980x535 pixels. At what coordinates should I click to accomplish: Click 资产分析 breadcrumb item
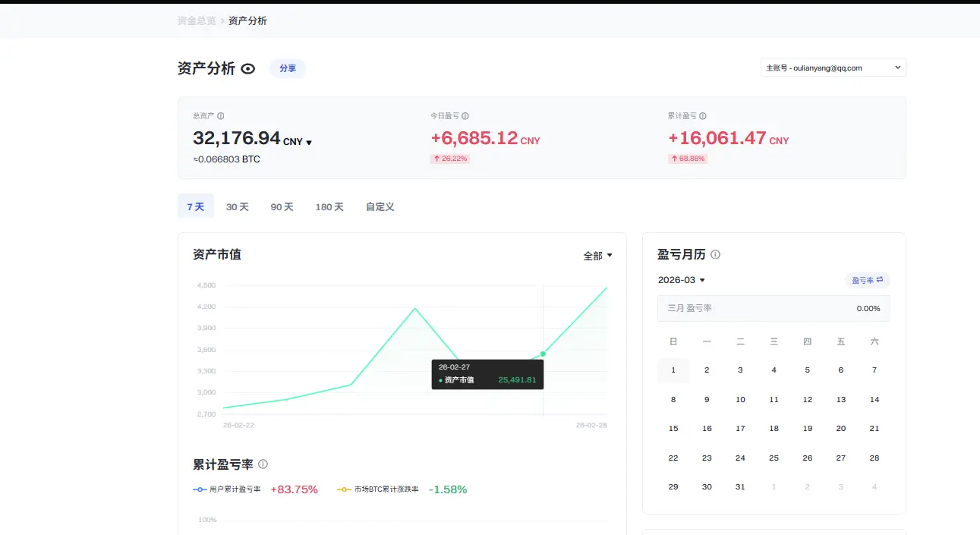pos(247,20)
